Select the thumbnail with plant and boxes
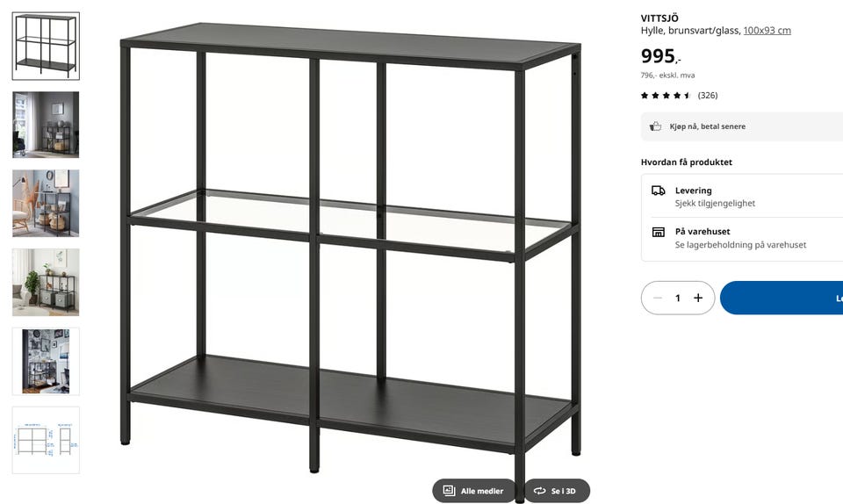Image resolution: width=843 pixels, height=504 pixels. click(x=46, y=282)
